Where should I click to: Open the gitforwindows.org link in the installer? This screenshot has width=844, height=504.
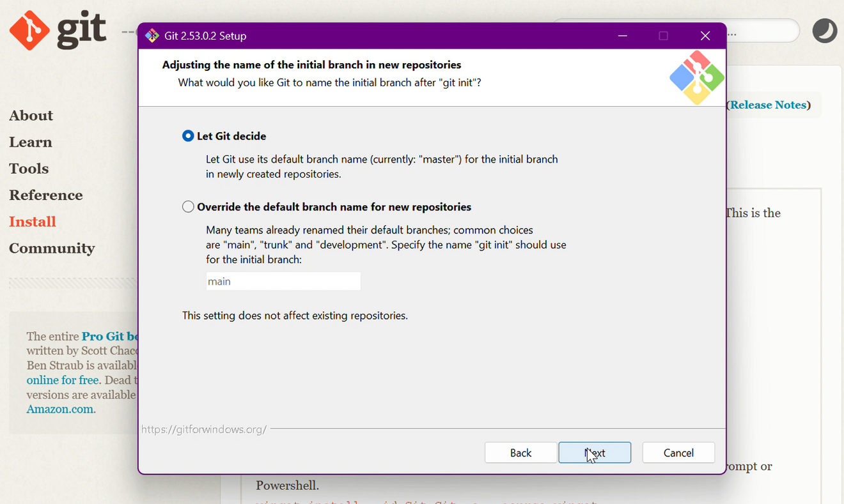click(204, 429)
